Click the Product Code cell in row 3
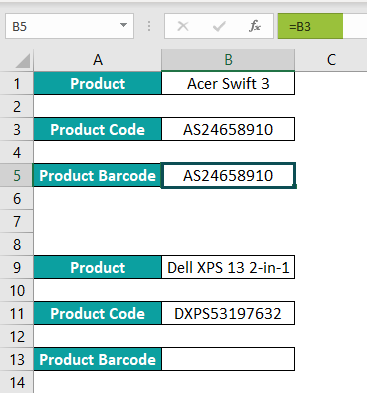This screenshot has height=393, width=367. pos(97,129)
